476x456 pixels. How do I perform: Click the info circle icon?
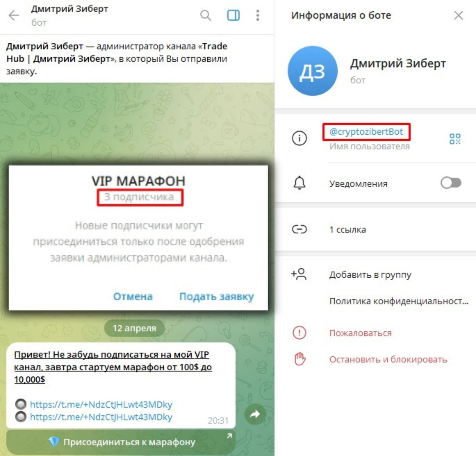299,138
